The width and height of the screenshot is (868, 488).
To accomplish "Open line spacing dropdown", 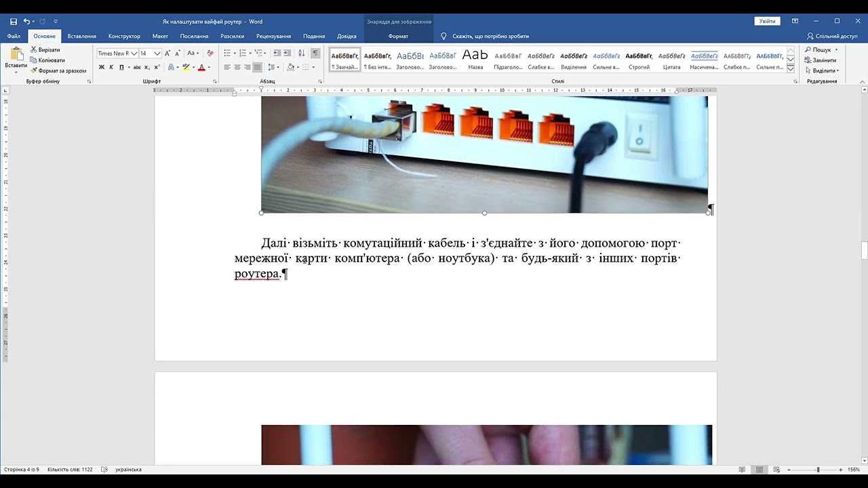I will click(x=273, y=67).
